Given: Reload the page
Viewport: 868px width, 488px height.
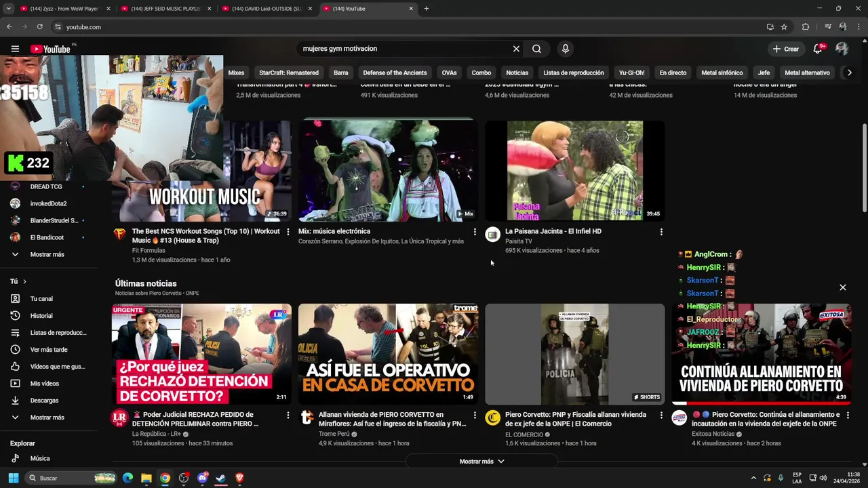Looking at the screenshot, I should 39,27.
